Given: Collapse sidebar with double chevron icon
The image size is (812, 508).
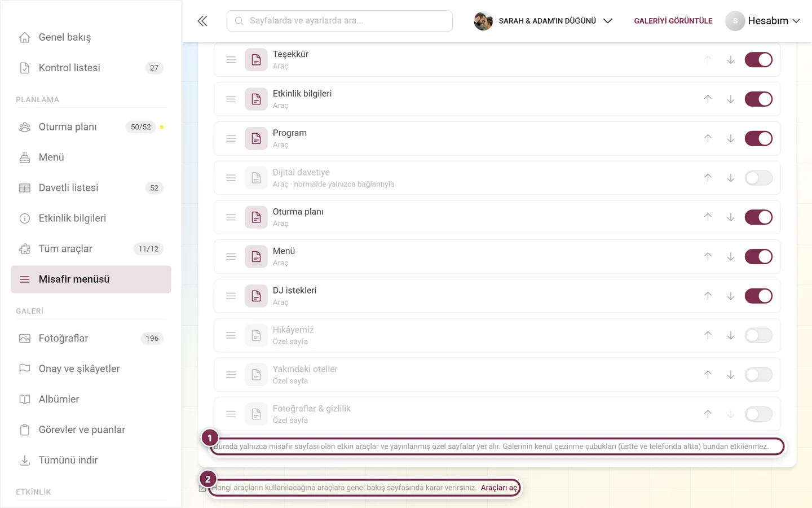Looking at the screenshot, I should 202,21.
